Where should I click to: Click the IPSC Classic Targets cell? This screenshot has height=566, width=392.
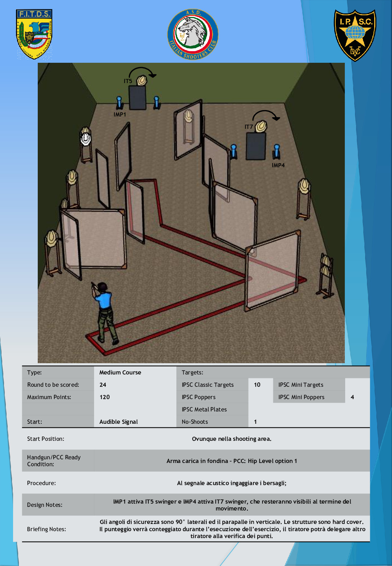click(x=208, y=385)
